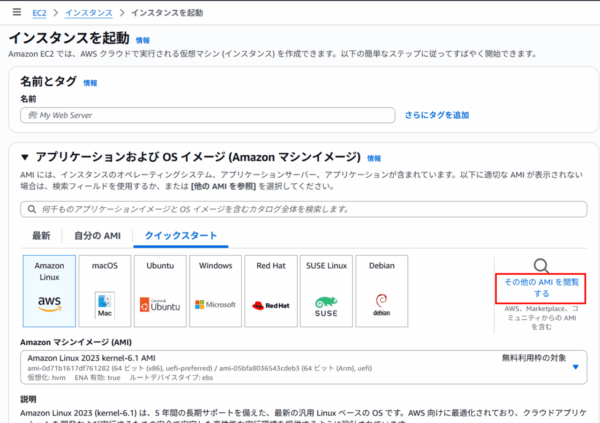Go to インスタンス breadcrumb link
The image size is (600, 423).
(89, 13)
